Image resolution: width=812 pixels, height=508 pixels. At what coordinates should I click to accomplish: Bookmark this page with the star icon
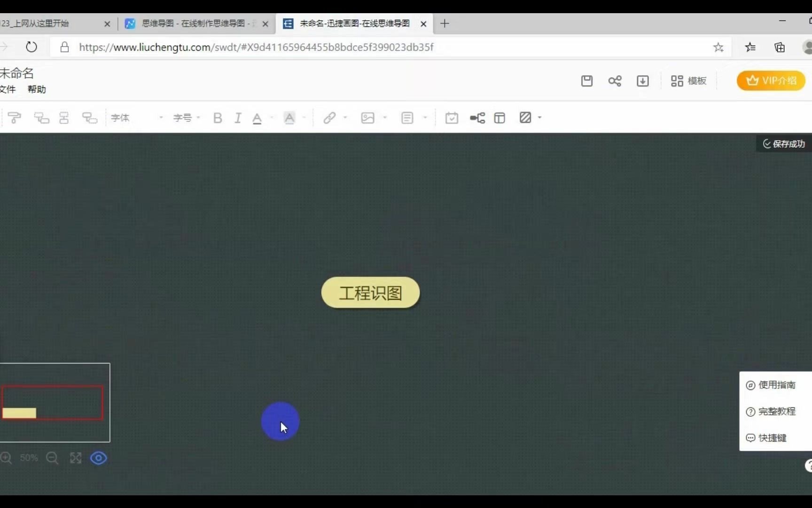[x=718, y=47]
